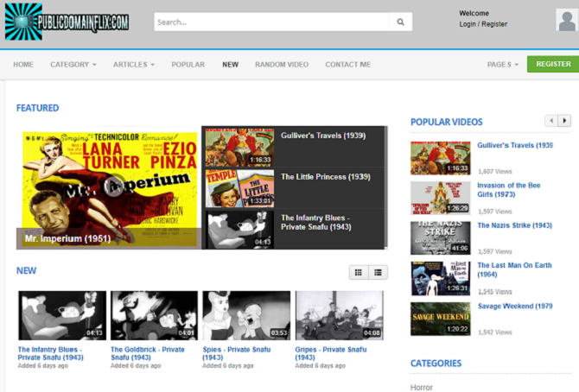Open The Nazis Strike thumbnail
The image size is (579, 392).
point(441,237)
